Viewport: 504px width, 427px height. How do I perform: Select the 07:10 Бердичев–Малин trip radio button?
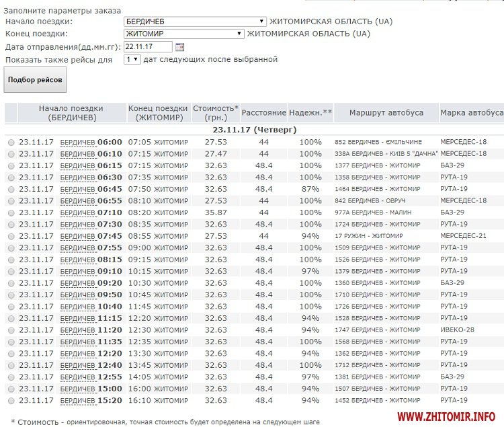pyautogui.click(x=11, y=212)
